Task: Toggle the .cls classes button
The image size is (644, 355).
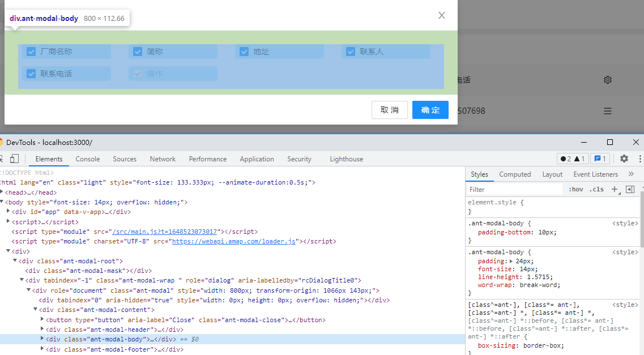Action: (x=596, y=189)
